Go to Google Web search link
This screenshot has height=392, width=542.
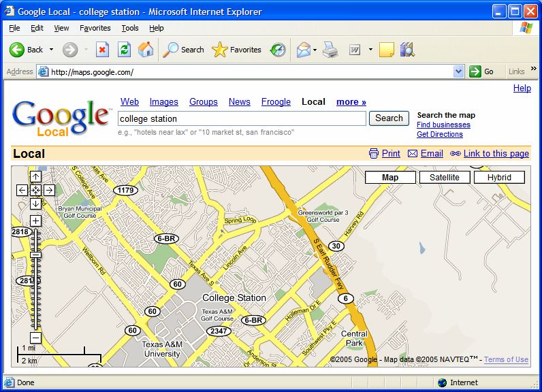click(x=129, y=102)
